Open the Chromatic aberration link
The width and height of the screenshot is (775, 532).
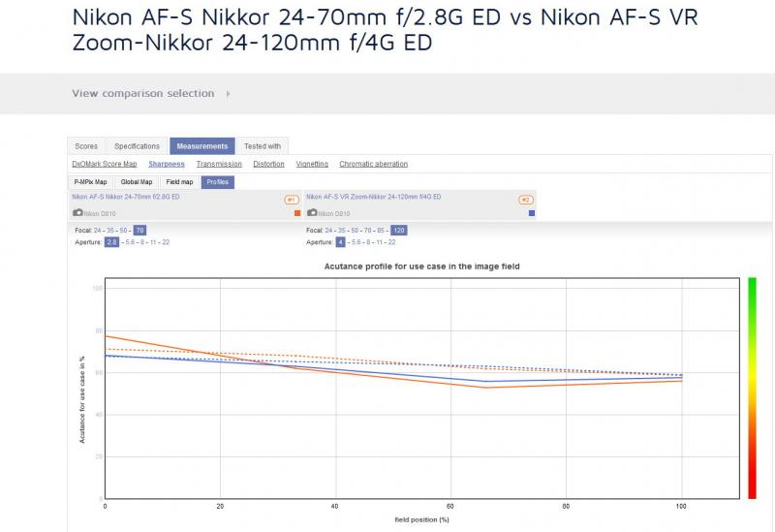point(374,164)
